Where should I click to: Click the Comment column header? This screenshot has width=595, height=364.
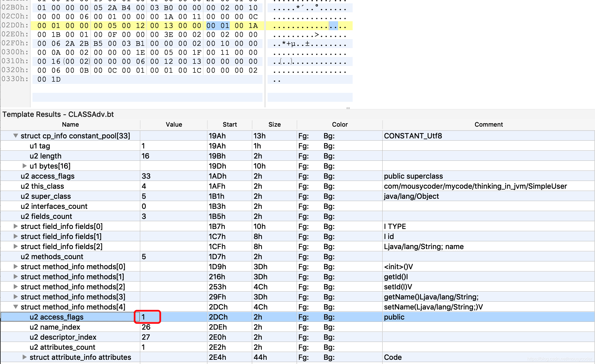point(488,125)
